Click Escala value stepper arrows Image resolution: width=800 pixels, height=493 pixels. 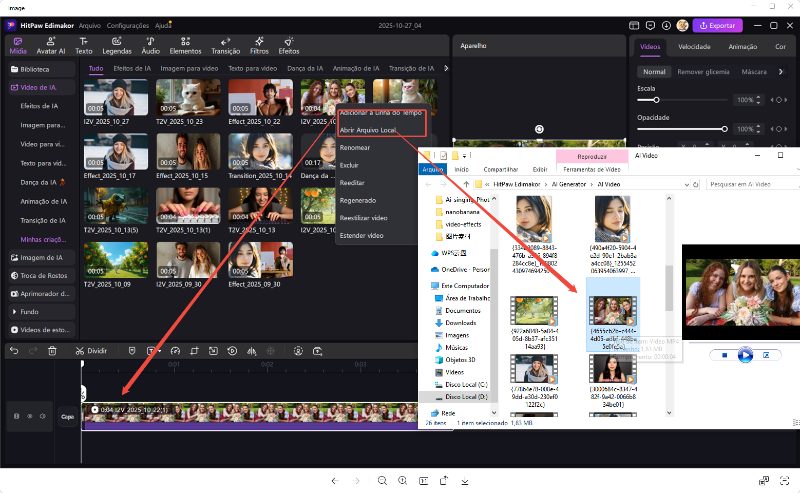coord(758,100)
